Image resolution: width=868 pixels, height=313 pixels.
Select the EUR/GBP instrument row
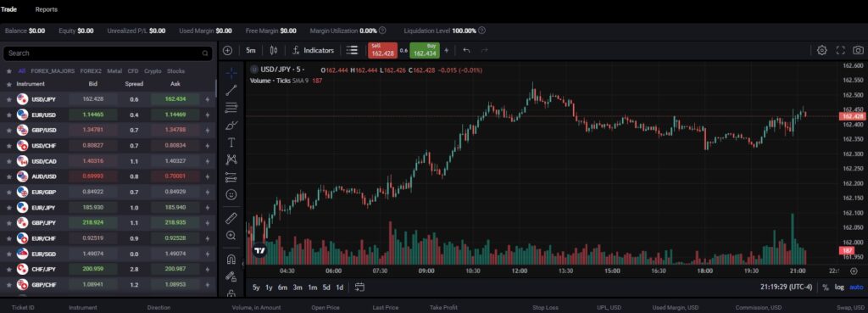pos(108,192)
